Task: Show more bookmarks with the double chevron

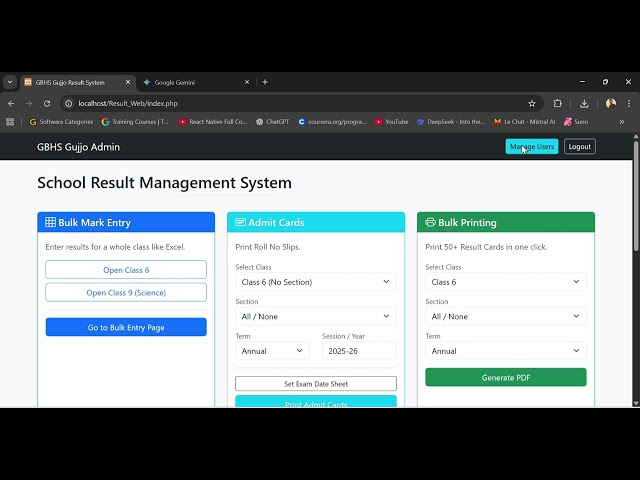Action: pos(622,122)
